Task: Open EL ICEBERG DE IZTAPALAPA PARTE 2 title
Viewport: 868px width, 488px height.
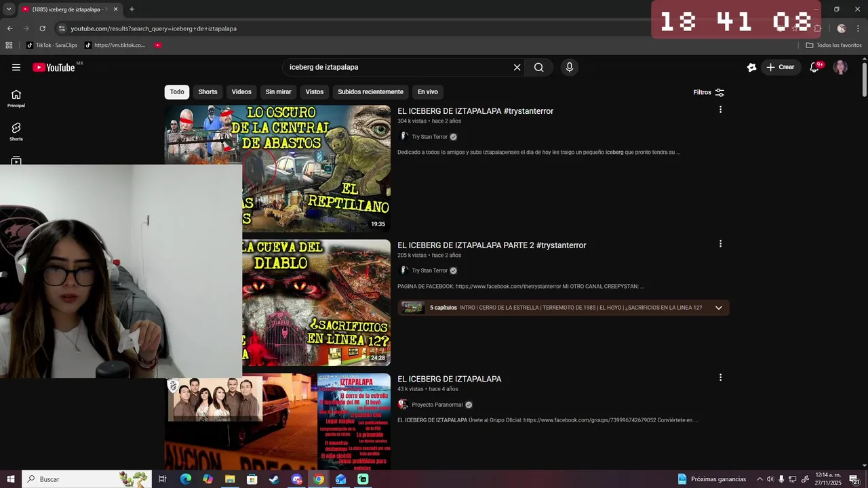Action: coord(492,245)
